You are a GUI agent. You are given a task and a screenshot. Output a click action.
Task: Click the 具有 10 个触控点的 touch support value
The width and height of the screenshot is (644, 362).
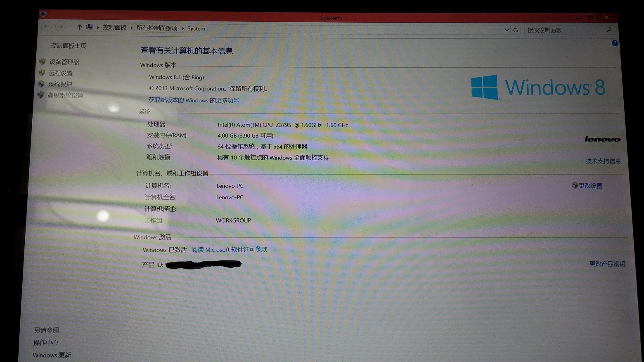click(x=273, y=158)
